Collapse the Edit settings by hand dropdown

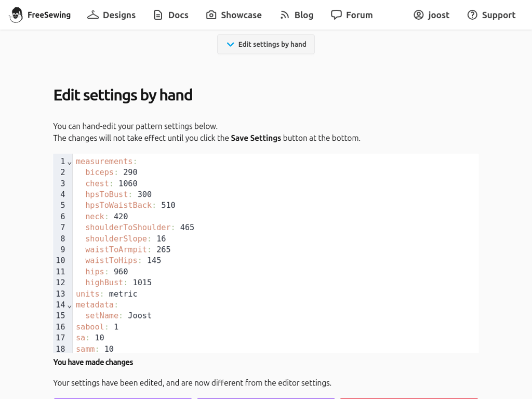coord(266,44)
